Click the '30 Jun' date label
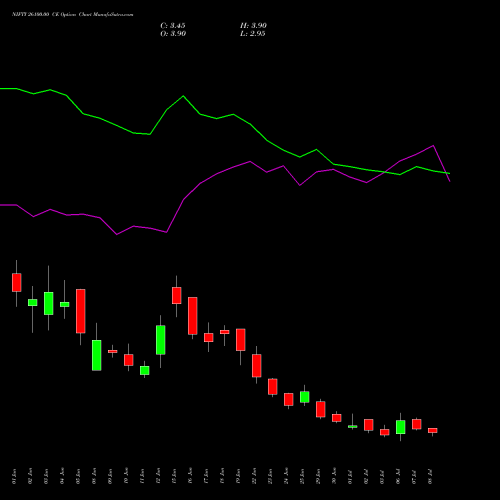 pos(334,476)
